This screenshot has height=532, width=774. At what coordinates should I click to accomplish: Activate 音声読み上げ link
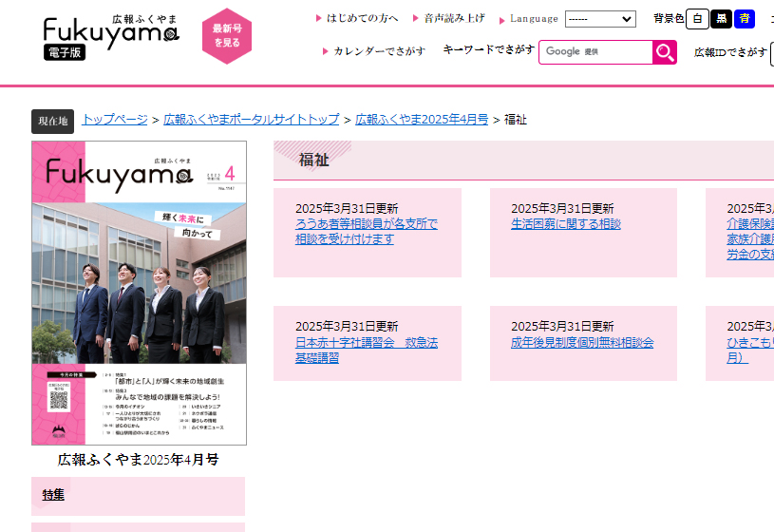tap(455, 19)
